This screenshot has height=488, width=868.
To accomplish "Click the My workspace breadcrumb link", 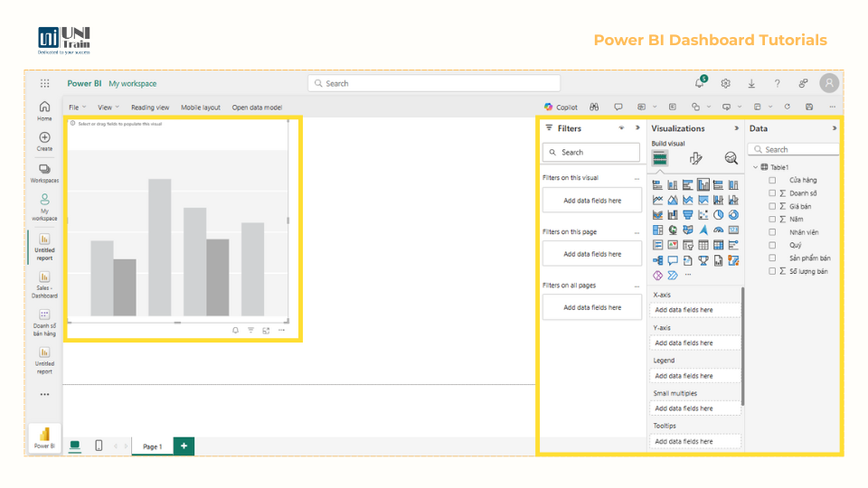I will 132,83.
